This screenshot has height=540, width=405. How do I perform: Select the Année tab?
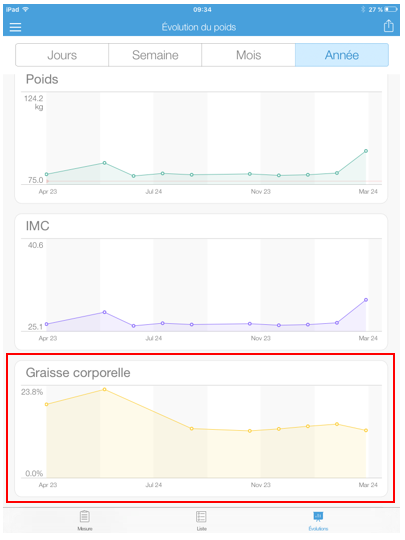(342, 55)
